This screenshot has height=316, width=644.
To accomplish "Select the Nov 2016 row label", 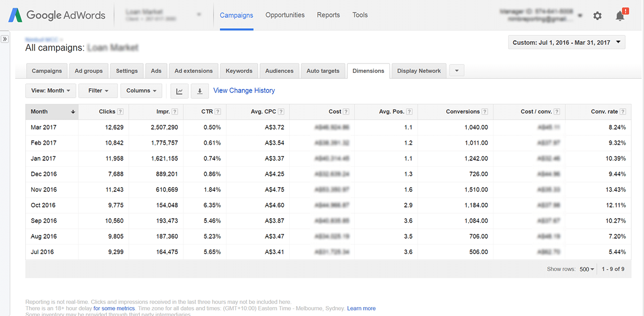I will [x=44, y=190].
